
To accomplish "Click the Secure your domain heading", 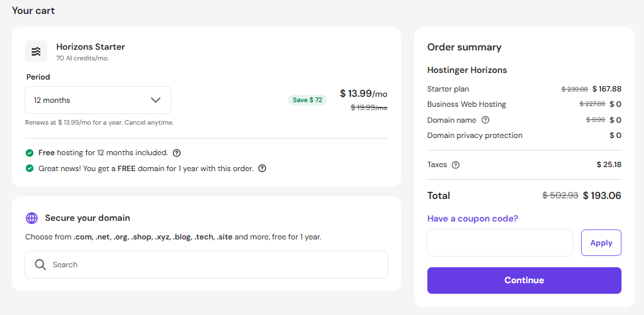I will [x=87, y=218].
